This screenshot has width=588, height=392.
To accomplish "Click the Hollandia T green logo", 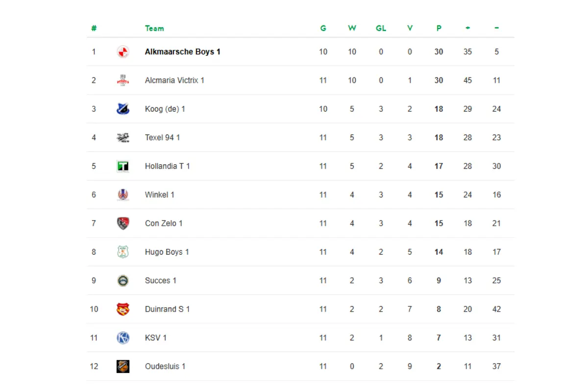I will pyautogui.click(x=123, y=166).
